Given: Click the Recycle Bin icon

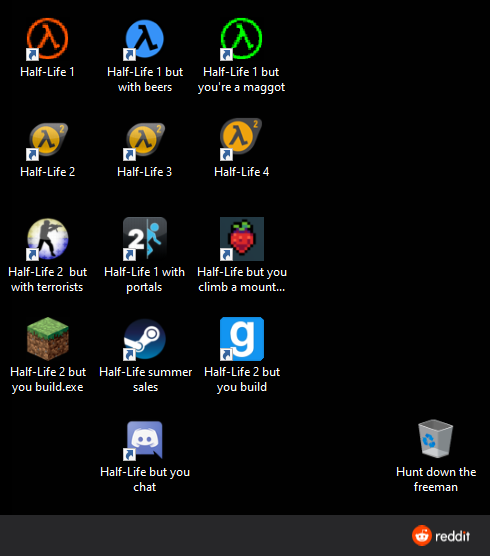Looking at the screenshot, I should [x=435, y=439].
